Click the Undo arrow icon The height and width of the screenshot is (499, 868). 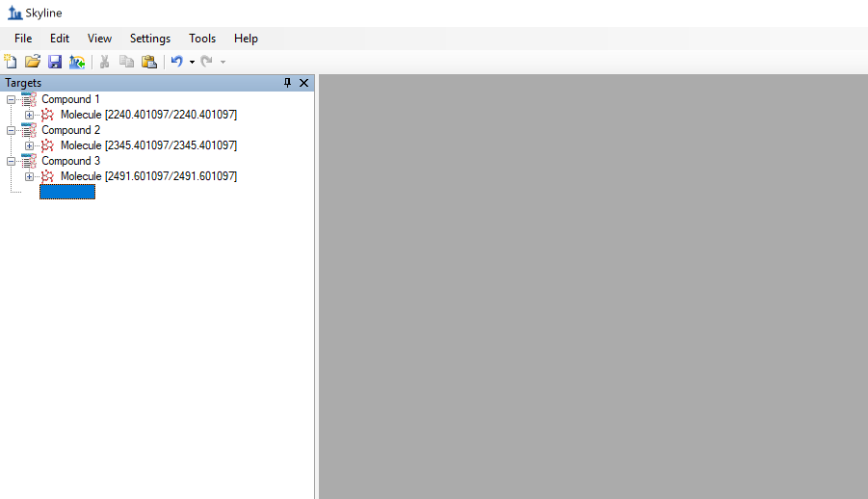pyautogui.click(x=176, y=62)
